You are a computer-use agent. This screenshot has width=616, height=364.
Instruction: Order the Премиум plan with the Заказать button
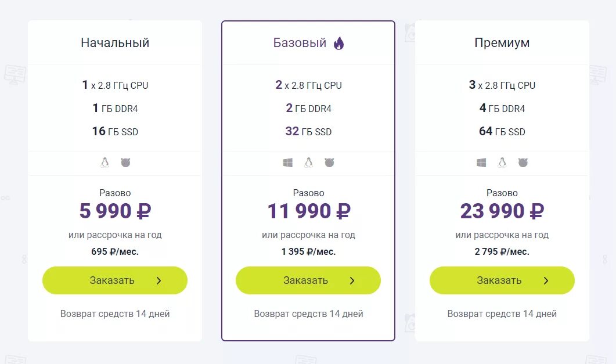(x=502, y=280)
